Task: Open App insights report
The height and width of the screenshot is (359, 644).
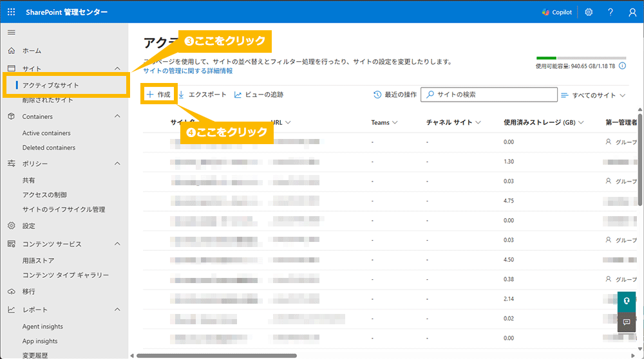Action: click(40, 342)
